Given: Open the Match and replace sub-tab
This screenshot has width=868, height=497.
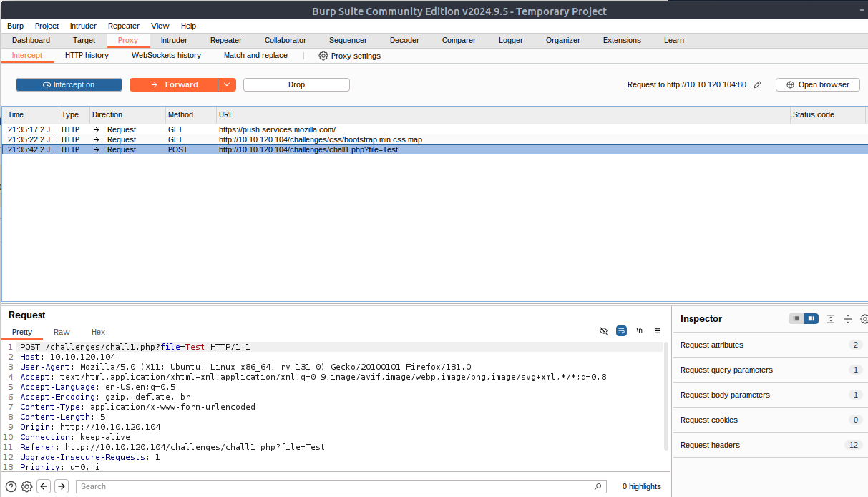Looking at the screenshot, I should coord(255,55).
